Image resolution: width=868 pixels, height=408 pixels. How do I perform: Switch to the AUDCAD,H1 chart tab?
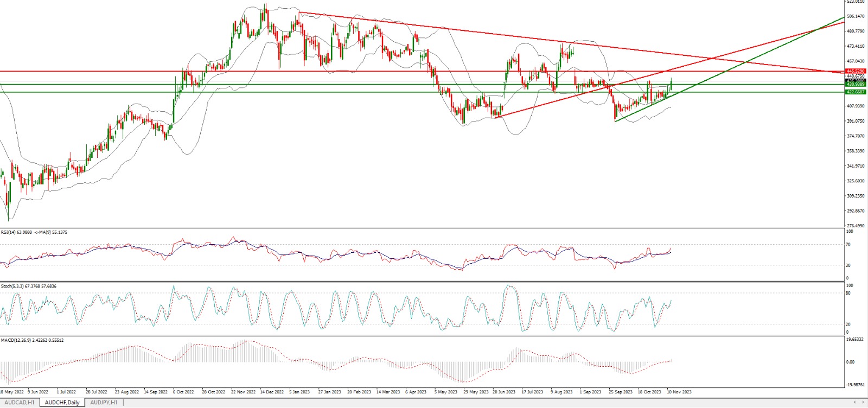(19, 403)
